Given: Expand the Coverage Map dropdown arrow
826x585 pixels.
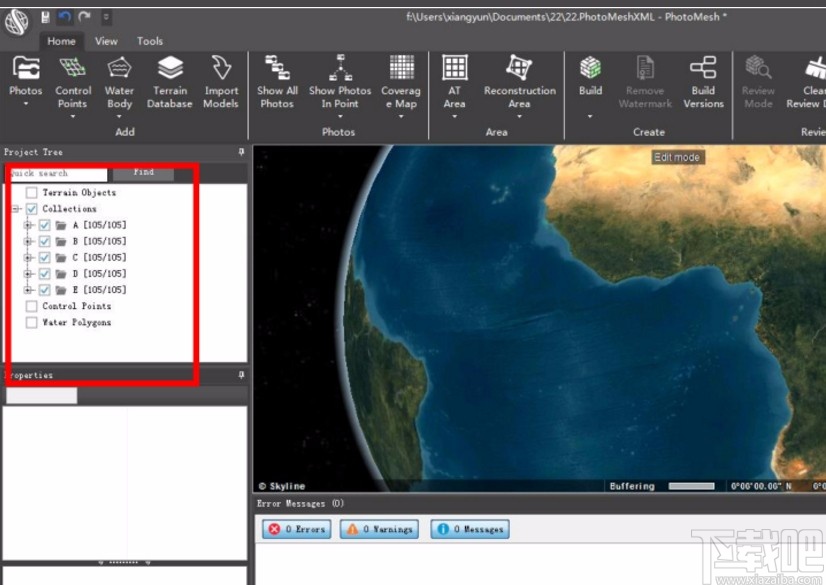Looking at the screenshot, I should [401, 116].
